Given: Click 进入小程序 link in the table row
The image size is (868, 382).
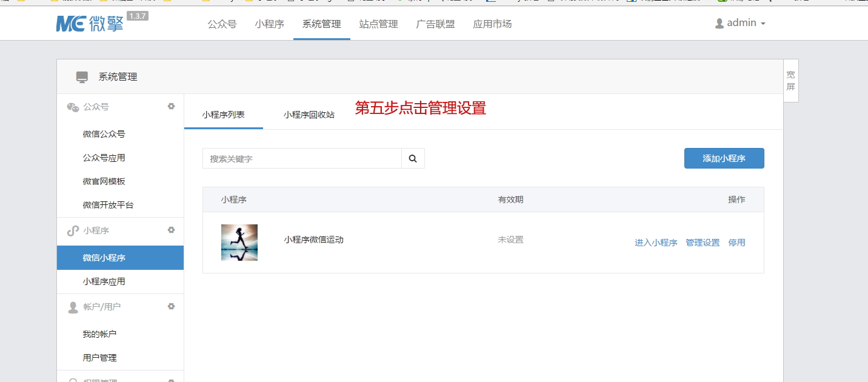Looking at the screenshot, I should (656, 243).
